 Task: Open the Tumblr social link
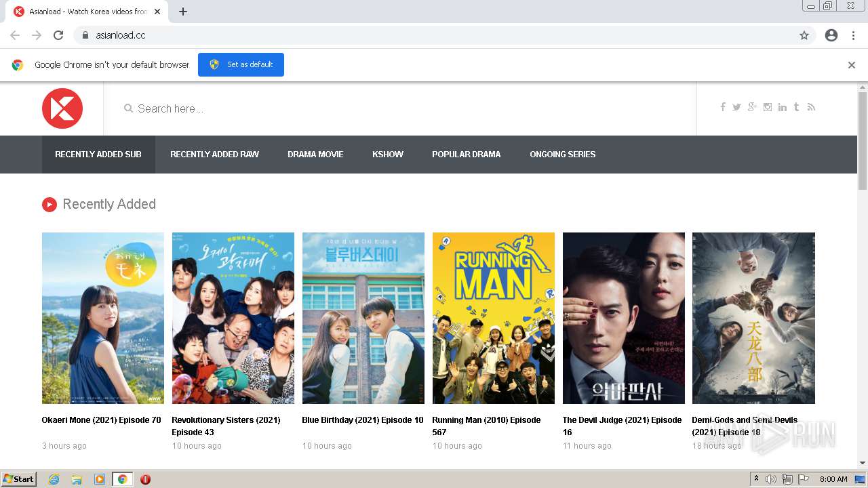[x=796, y=107]
